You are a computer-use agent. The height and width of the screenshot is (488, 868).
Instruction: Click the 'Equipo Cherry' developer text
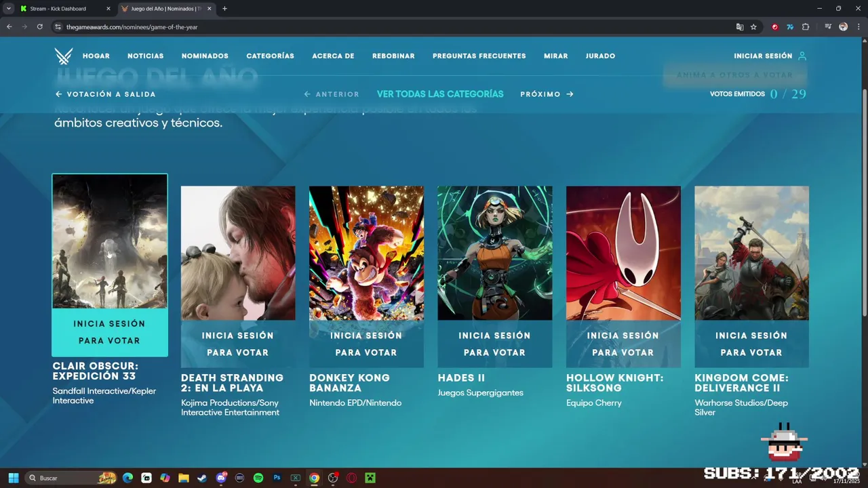point(594,403)
